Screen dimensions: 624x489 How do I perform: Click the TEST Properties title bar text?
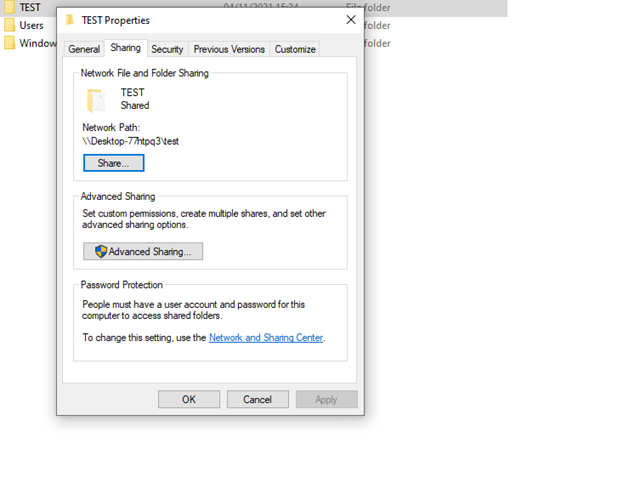click(115, 19)
